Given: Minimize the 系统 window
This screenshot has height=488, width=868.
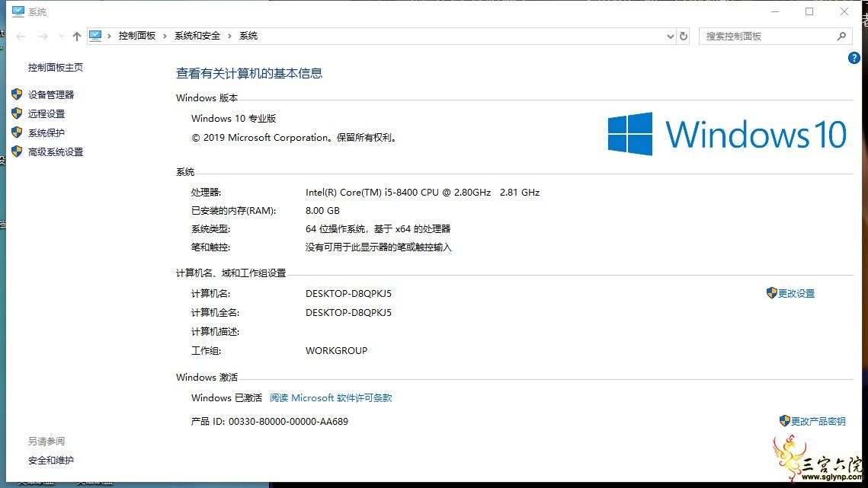Looking at the screenshot, I should pos(775,11).
